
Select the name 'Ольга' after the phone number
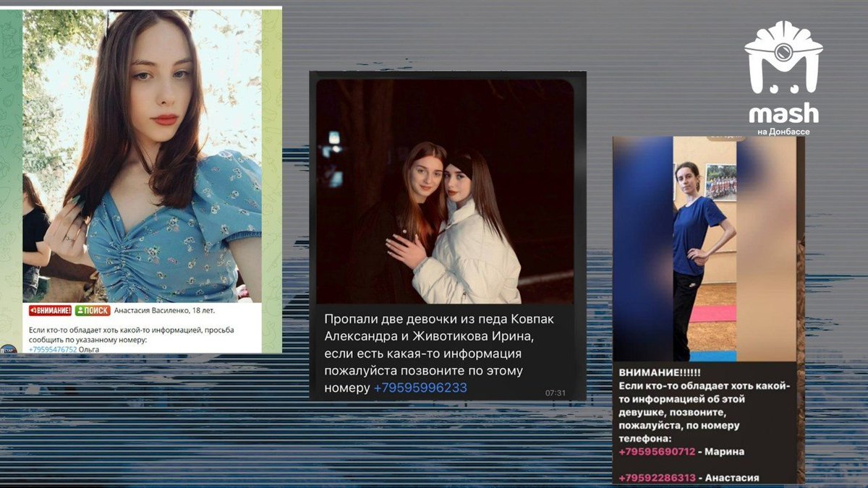tap(90, 349)
